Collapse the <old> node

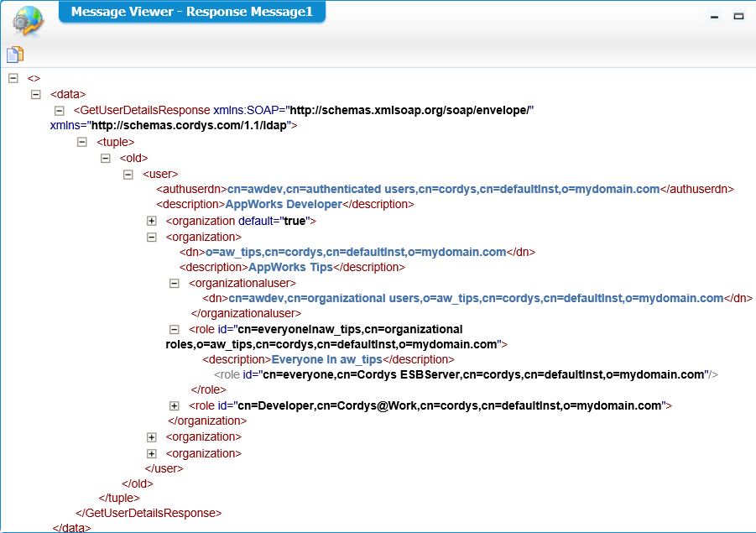tap(106, 158)
